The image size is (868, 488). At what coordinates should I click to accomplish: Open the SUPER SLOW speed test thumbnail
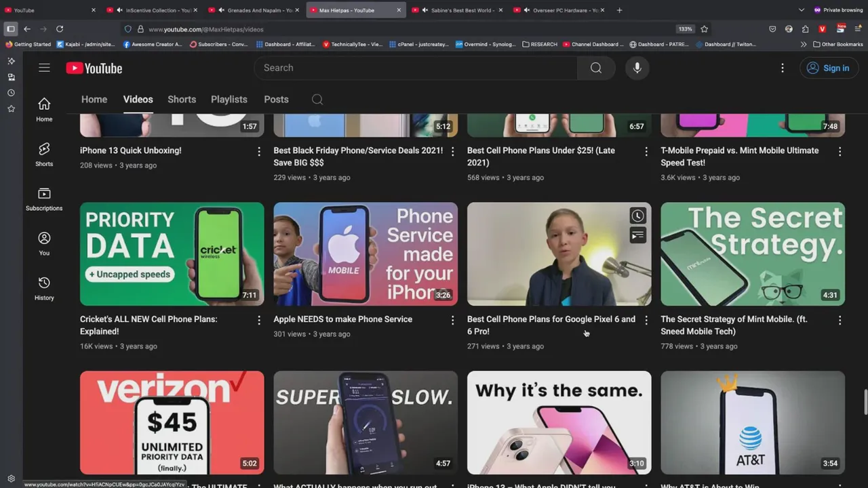pos(366,423)
